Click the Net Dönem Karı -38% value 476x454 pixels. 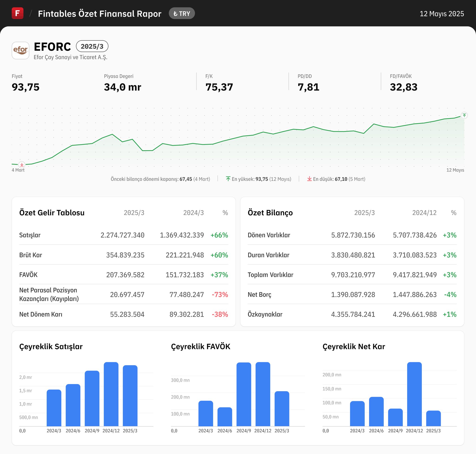click(220, 314)
